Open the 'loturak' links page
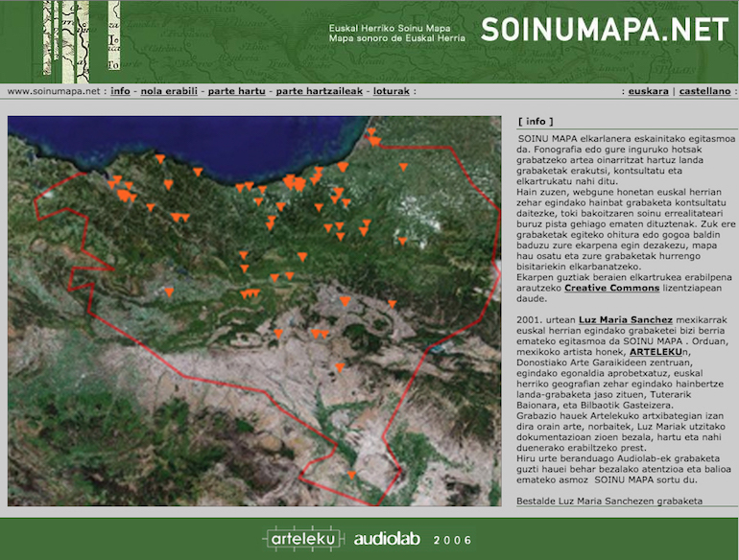The width and height of the screenshot is (739, 560). tap(392, 92)
